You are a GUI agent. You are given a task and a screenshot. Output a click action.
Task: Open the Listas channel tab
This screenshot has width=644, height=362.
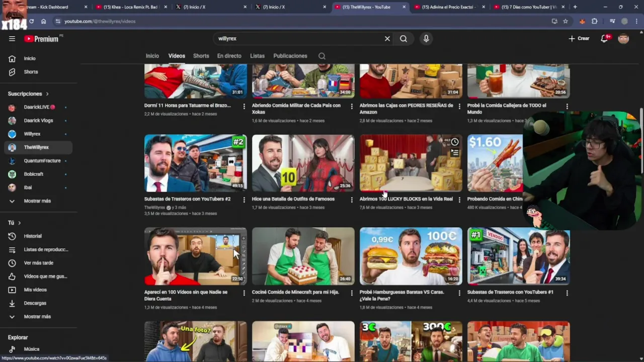(x=258, y=56)
